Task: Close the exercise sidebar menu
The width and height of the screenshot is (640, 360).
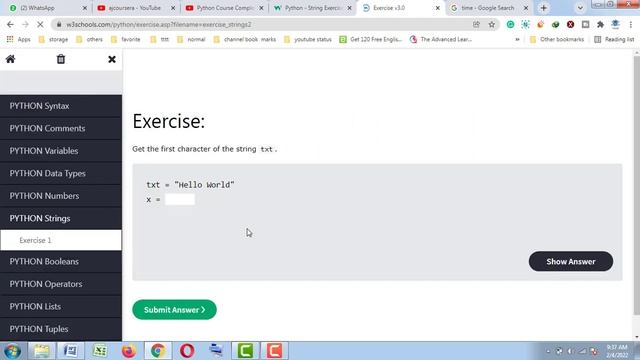Action: (x=112, y=60)
